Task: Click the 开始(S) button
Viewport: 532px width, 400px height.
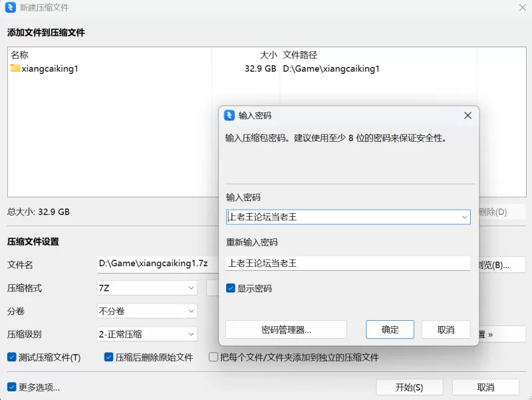Action: point(409,387)
